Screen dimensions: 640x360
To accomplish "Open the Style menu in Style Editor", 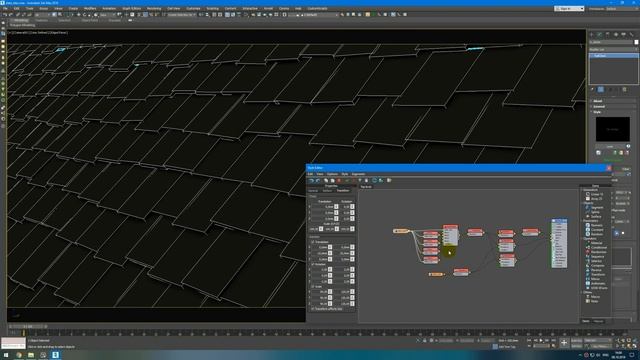I will coord(344,174).
